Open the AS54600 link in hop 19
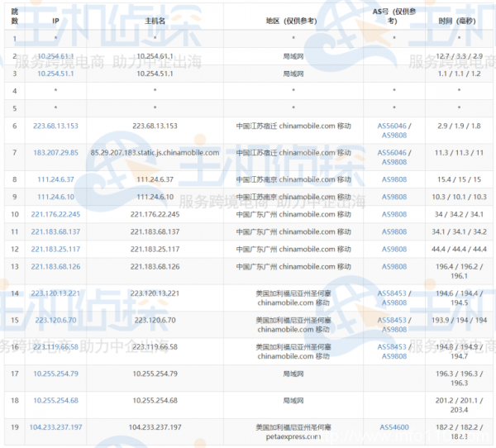The height and width of the screenshot is (448, 496). [393, 427]
